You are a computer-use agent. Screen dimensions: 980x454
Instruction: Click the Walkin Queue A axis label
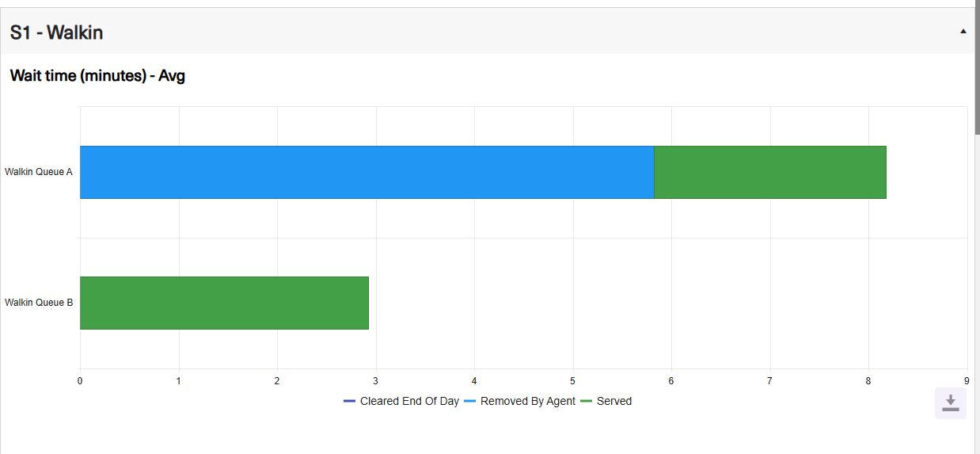tap(39, 172)
